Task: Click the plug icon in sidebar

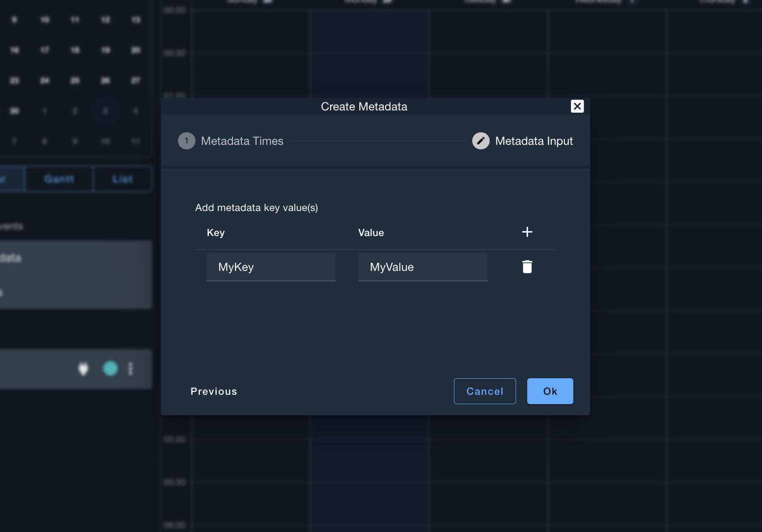Action: point(83,369)
